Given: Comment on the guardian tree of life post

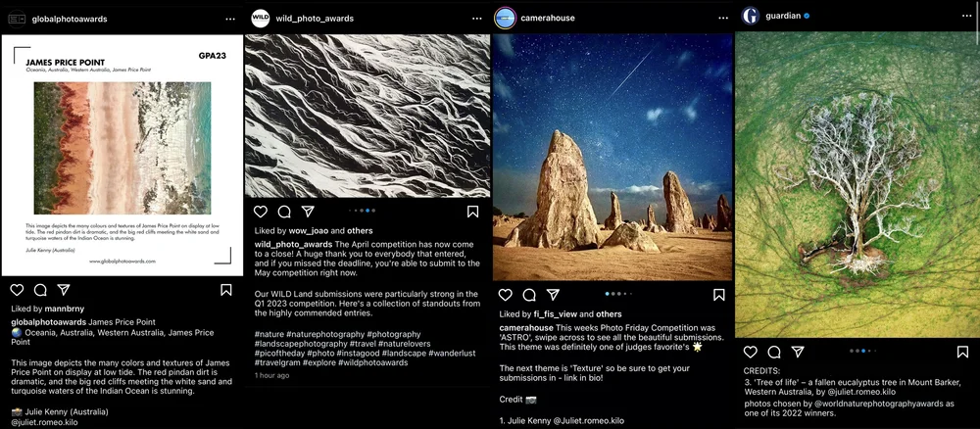Looking at the screenshot, I should point(774,353).
